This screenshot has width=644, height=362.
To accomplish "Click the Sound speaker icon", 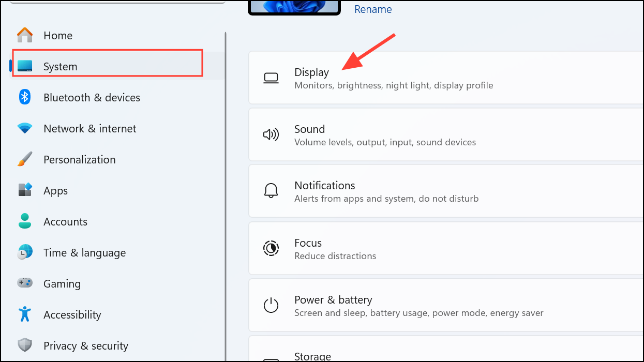I will click(x=271, y=134).
